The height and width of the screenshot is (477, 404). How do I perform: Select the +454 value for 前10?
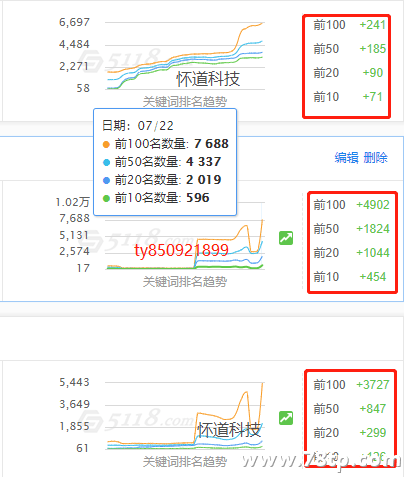(373, 277)
